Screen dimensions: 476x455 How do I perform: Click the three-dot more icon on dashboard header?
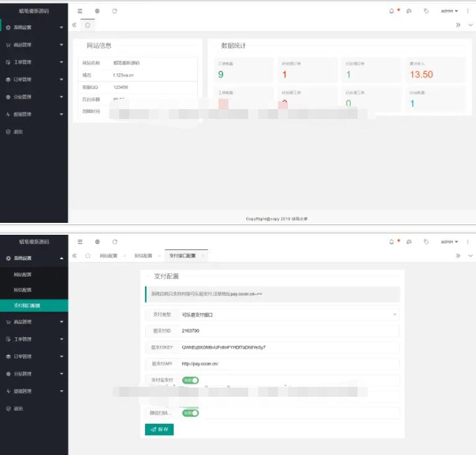click(x=468, y=11)
